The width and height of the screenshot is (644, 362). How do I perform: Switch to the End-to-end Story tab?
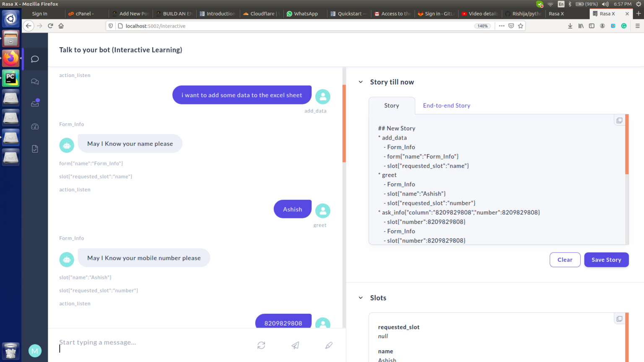[x=446, y=105]
